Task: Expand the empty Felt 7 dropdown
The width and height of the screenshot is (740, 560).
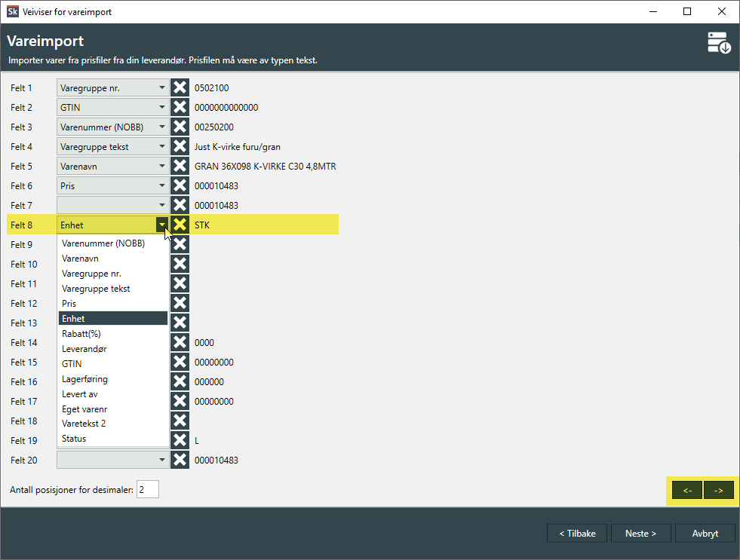Action: pyautogui.click(x=112, y=205)
